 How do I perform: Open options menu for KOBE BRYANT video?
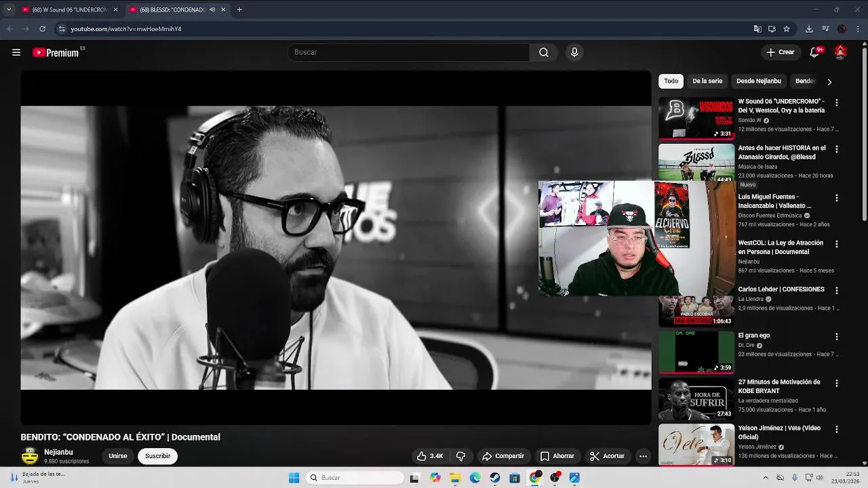837,384
